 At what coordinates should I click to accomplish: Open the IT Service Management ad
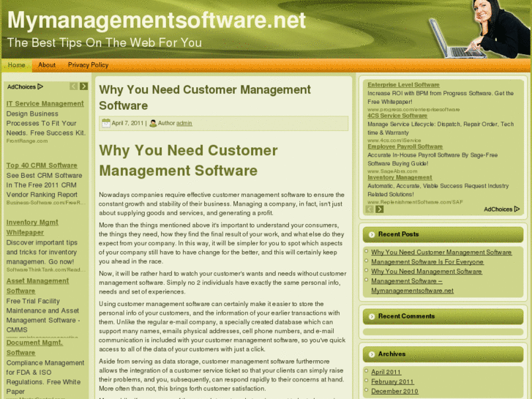[45, 103]
